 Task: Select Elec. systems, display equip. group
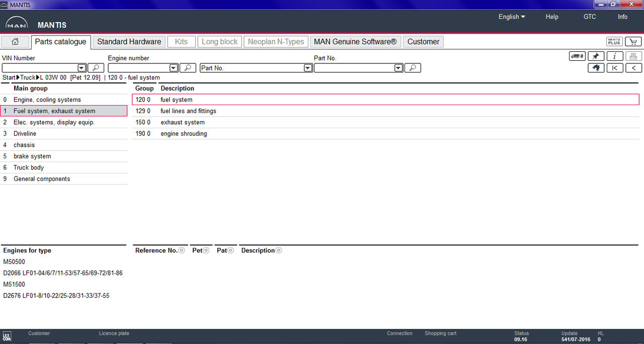(x=63, y=122)
